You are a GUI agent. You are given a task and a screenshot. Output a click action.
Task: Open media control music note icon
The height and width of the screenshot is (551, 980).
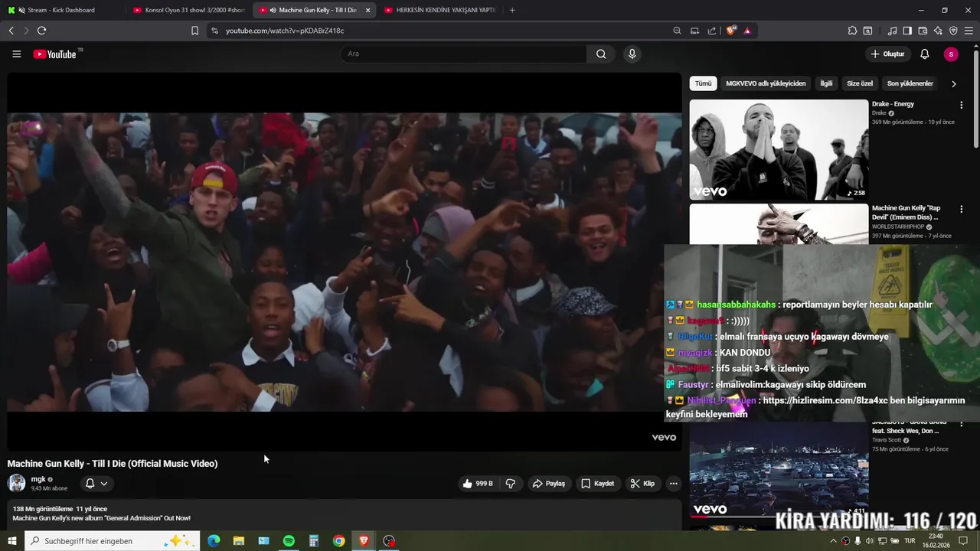(892, 31)
